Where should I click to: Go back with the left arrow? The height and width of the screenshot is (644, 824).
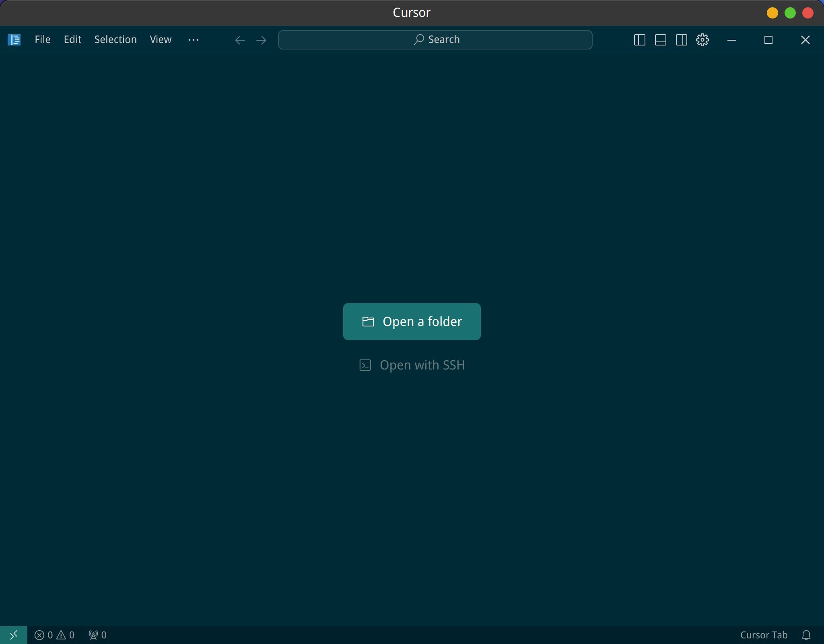click(x=240, y=40)
